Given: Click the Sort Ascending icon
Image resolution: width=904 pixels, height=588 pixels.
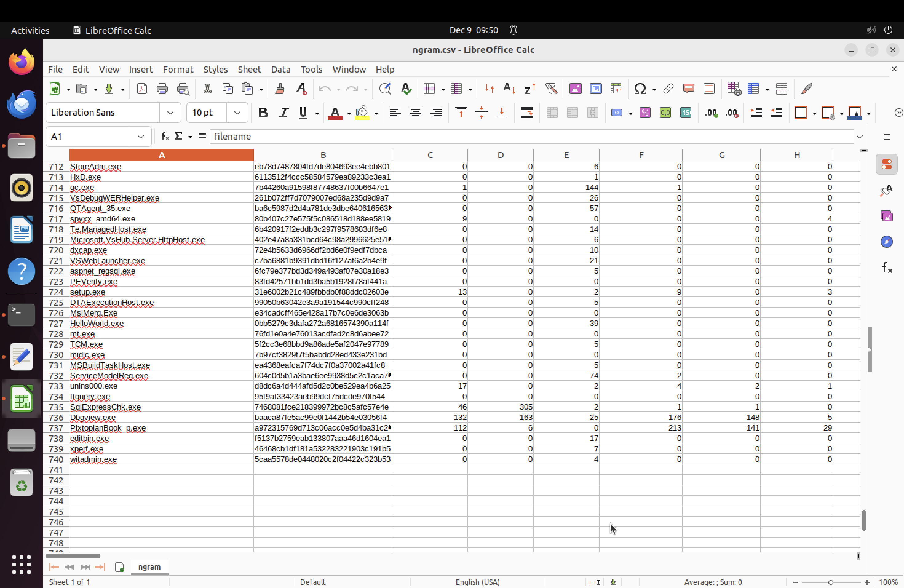Looking at the screenshot, I should (509, 89).
